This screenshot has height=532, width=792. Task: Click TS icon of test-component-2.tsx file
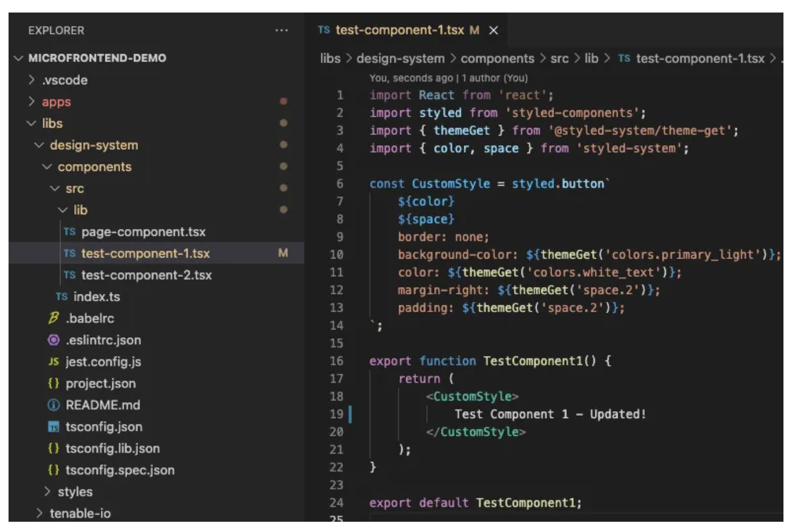70,275
